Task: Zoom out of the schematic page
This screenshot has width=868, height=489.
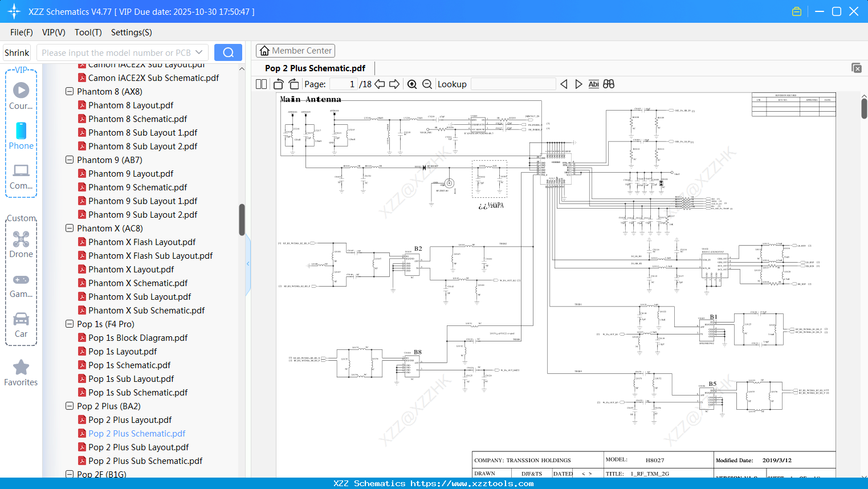Action: pos(426,84)
